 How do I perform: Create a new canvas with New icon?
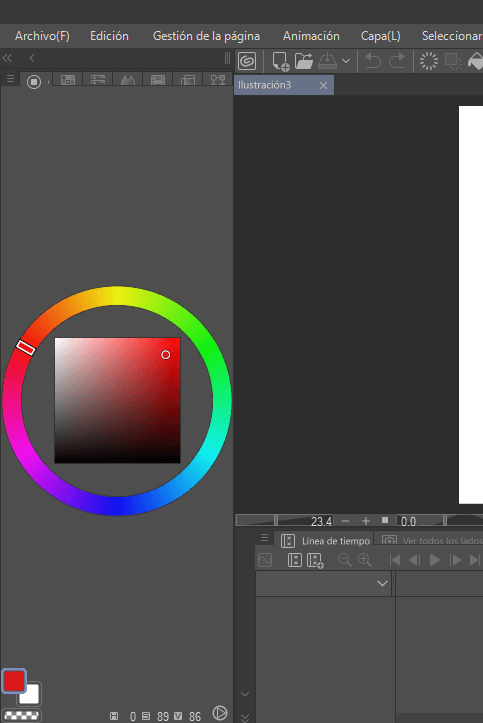[280, 61]
